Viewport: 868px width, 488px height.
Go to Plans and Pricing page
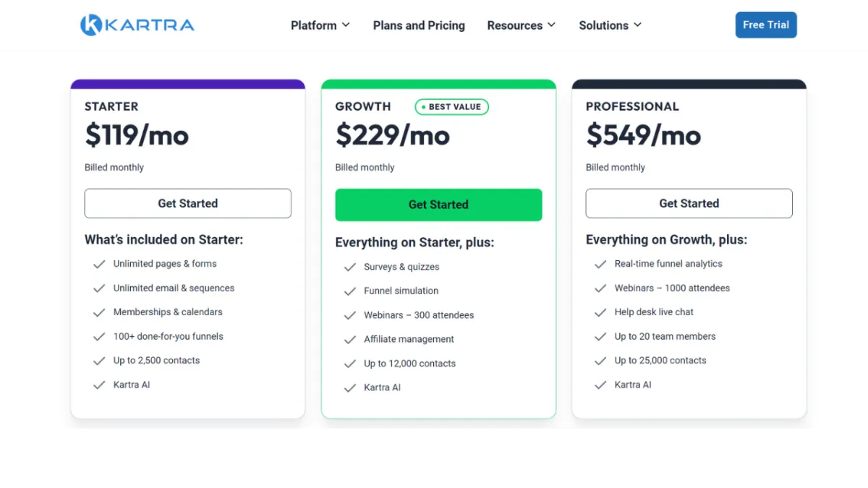(419, 25)
